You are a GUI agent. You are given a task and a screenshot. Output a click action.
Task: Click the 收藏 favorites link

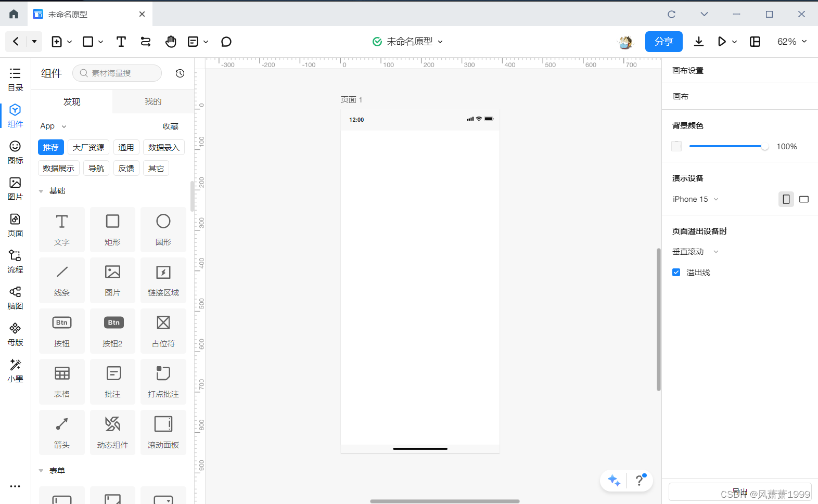pyautogui.click(x=170, y=126)
